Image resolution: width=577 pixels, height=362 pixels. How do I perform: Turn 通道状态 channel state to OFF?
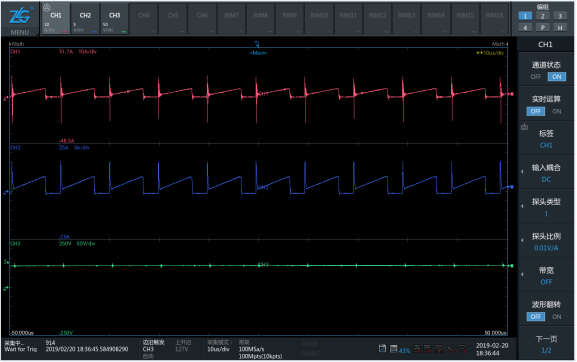[535, 77]
